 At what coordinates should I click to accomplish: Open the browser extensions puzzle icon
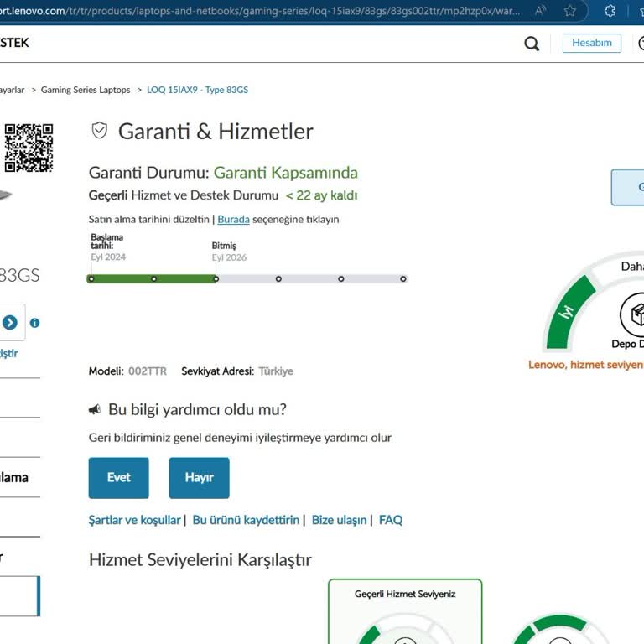pos(610,10)
